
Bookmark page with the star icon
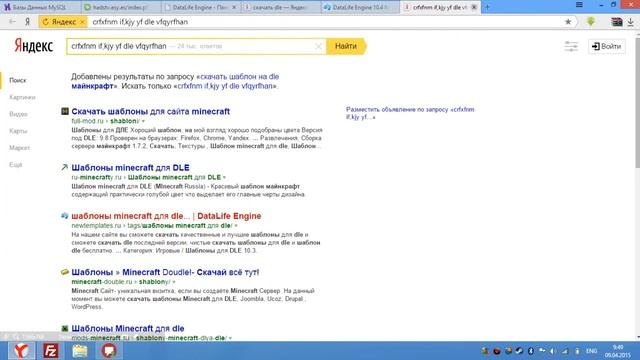568,22
